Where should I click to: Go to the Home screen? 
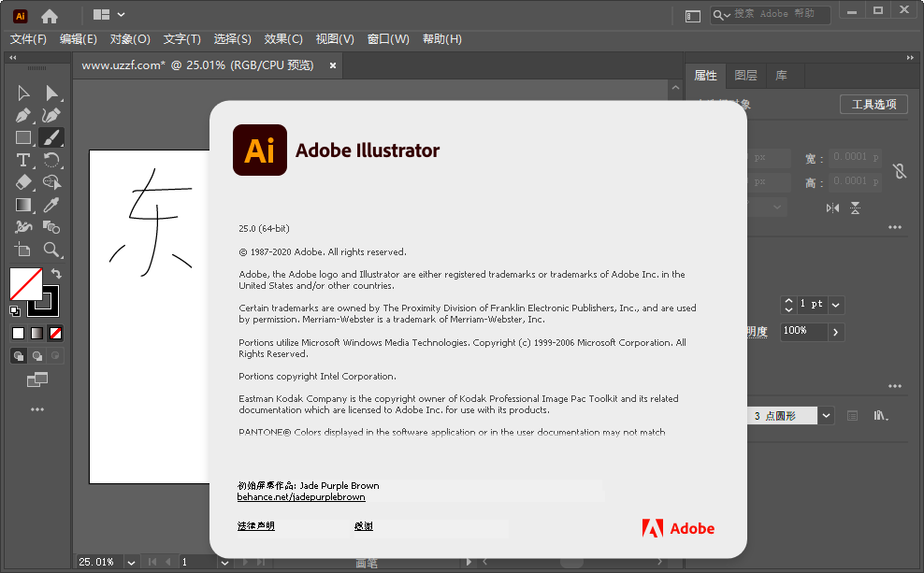point(50,16)
